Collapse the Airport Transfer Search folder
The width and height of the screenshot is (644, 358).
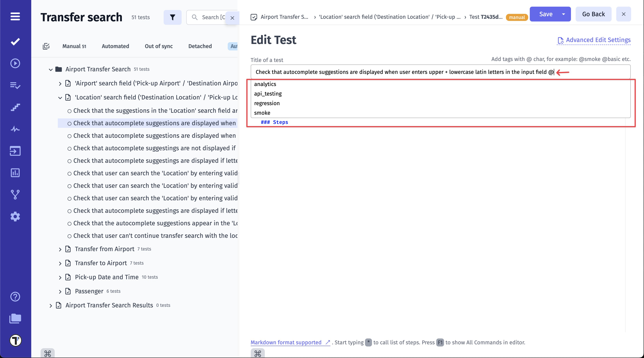tap(51, 70)
